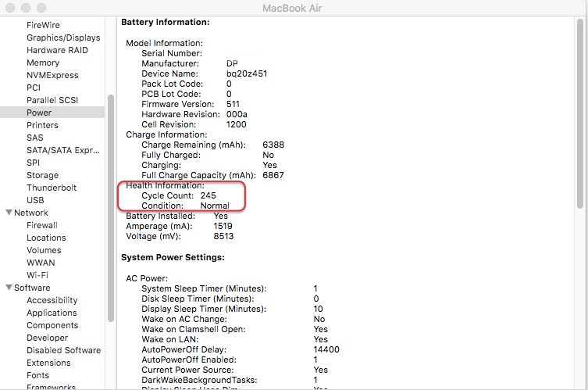Screen dimensions: 588x390
Task: Click the Battery Information heading
Action: [x=166, y=22]
